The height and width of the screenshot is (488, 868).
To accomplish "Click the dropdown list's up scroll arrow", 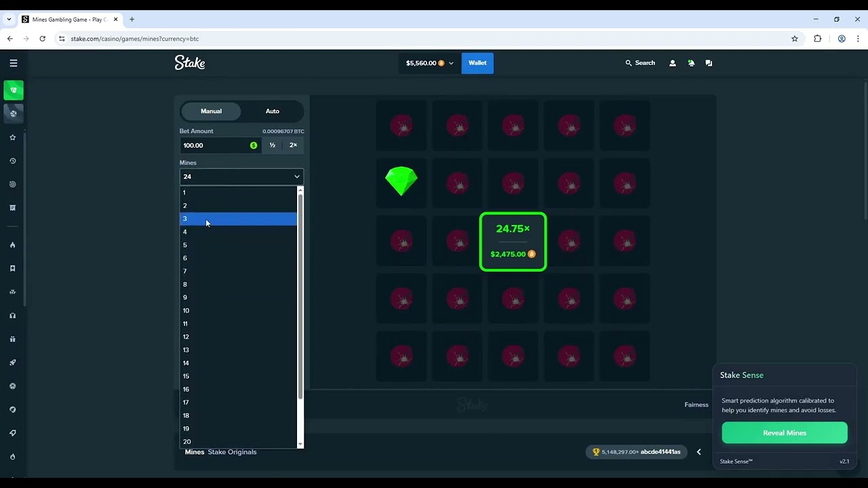I will [x=300, y=190].
